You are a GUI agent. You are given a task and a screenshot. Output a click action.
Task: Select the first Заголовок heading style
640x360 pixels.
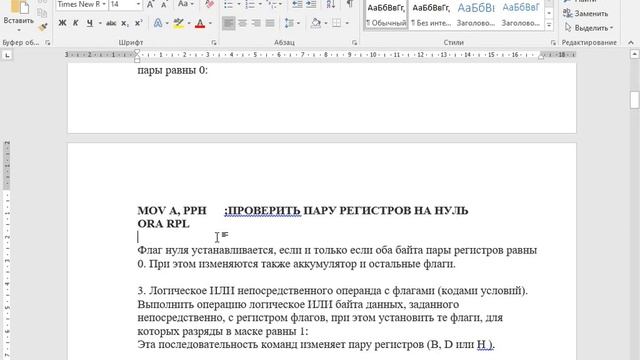click(x=476, y=14)
